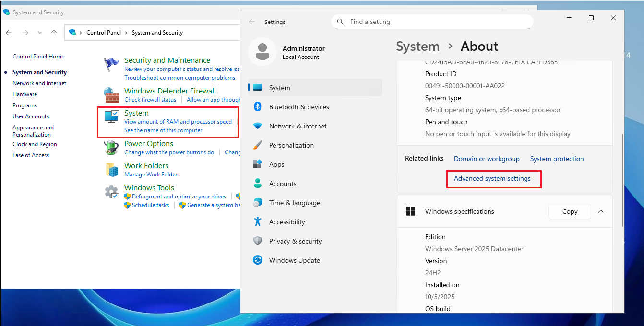Click the Power Options battery icon

pyautogui.click(x=111, y=147)
